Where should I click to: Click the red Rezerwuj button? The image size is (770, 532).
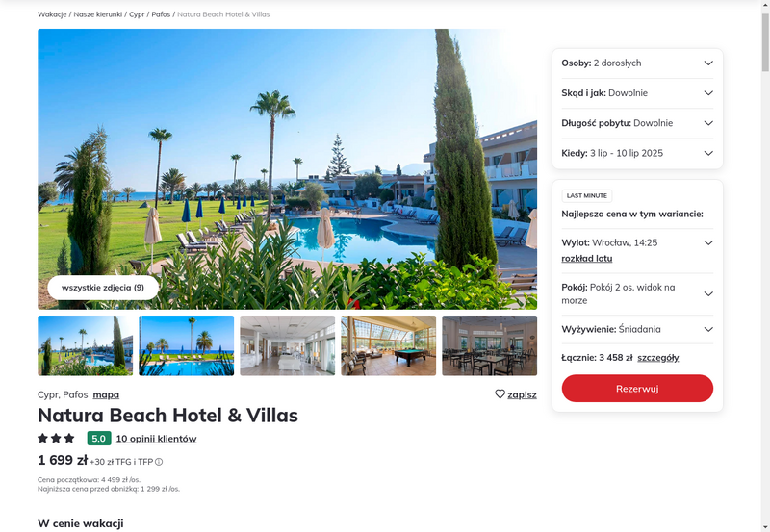point(637,389)
